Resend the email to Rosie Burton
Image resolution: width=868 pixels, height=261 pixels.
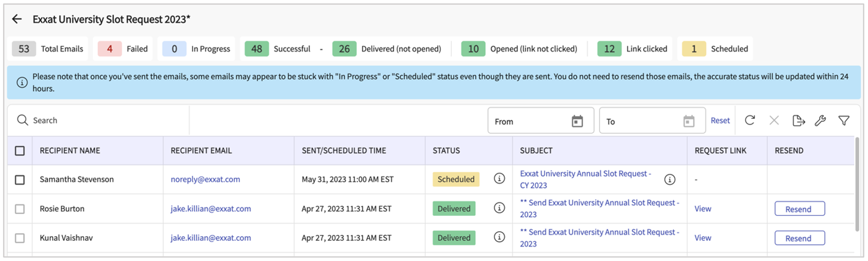800,209
